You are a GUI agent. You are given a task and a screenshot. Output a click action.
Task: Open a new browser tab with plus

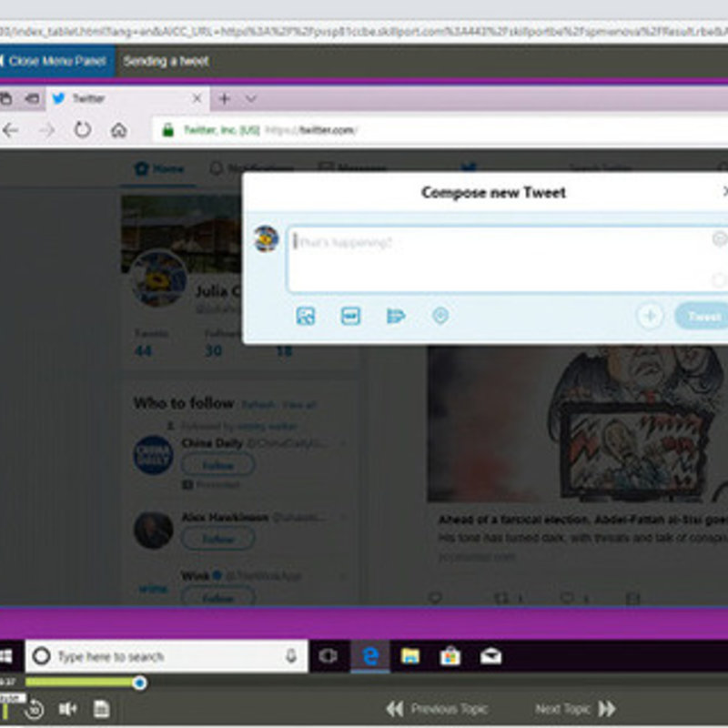tap(224, 98)
